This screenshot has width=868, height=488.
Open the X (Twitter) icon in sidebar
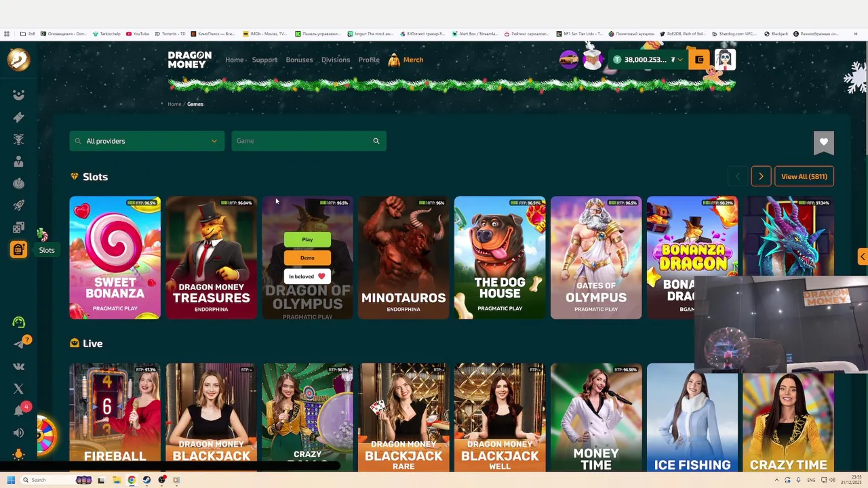tap(18, 388)
